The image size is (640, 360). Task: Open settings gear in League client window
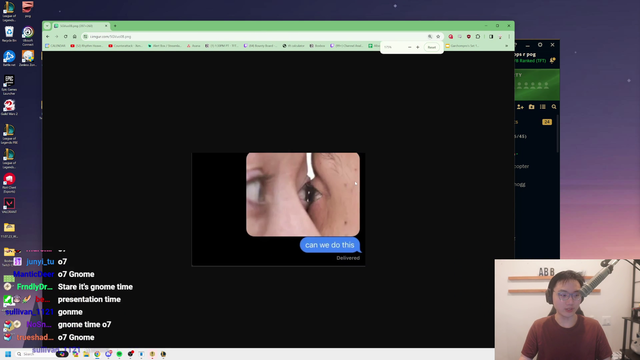[540, 45]
